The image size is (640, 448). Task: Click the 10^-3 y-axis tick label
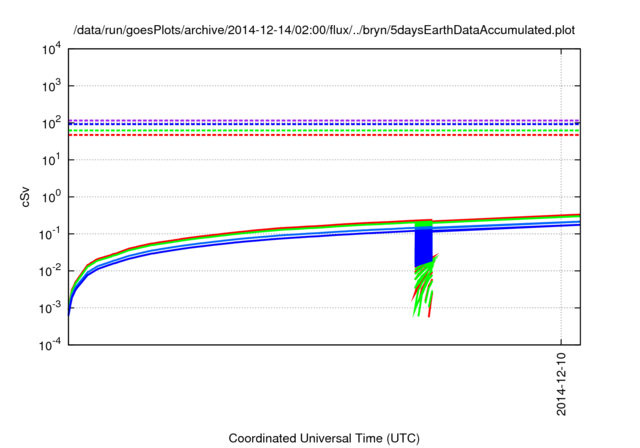(x=51, y=308)
